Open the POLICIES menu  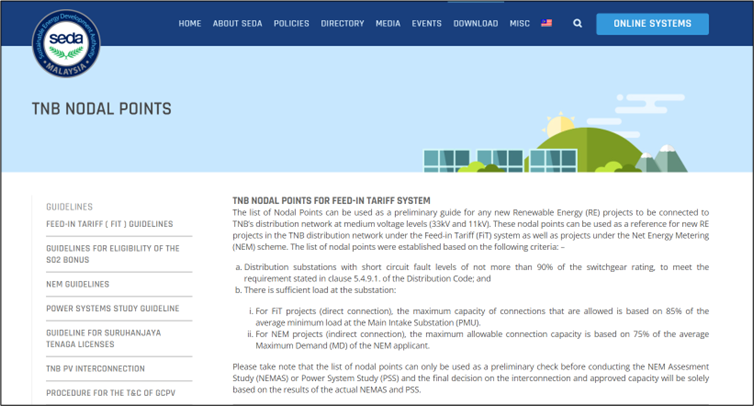291,23
